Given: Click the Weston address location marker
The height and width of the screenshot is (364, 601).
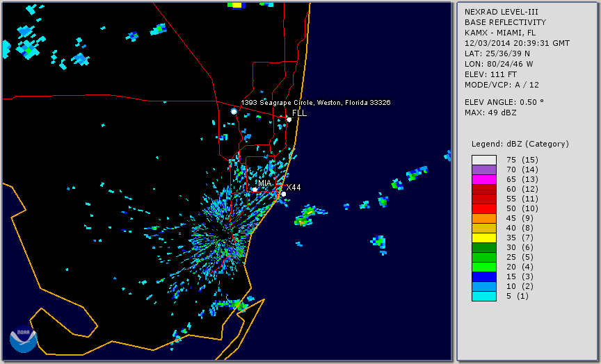Looking at the screenshot, I should [234, 111].
